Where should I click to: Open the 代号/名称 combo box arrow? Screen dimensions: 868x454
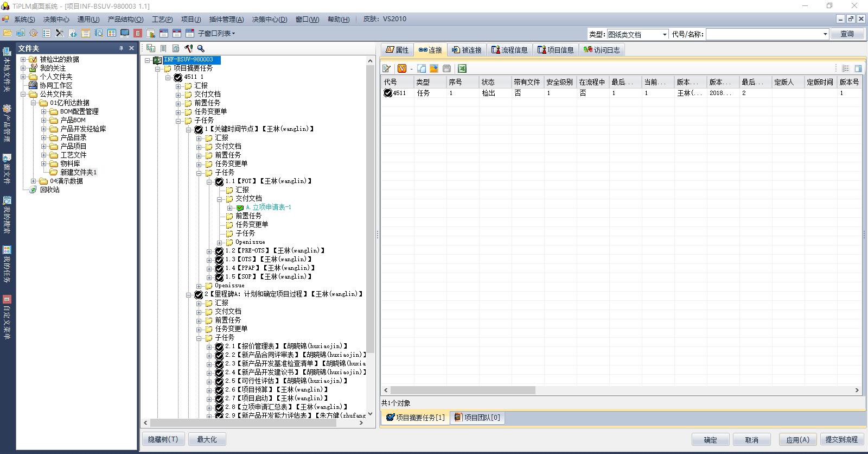pos(825,34)
